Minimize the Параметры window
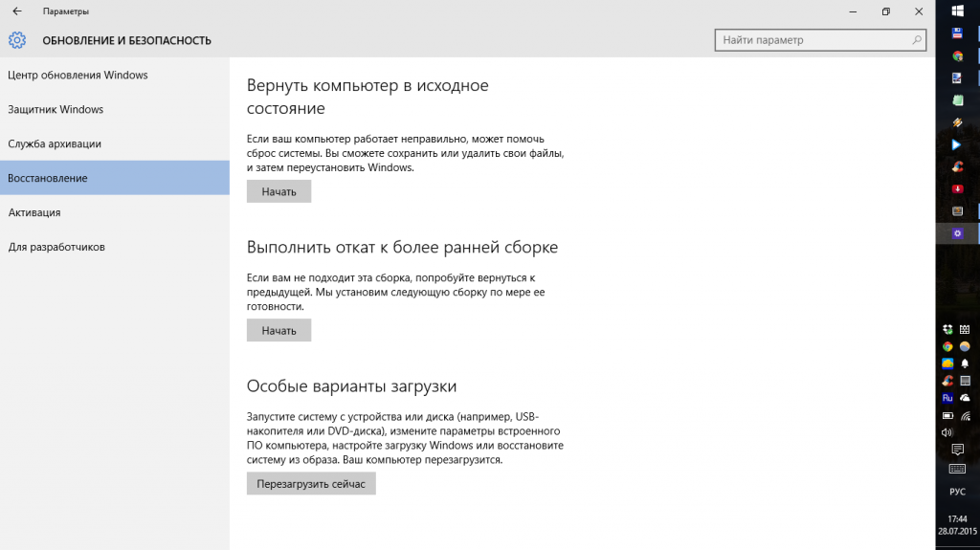 pyautogui.click(x=853, y=11)
